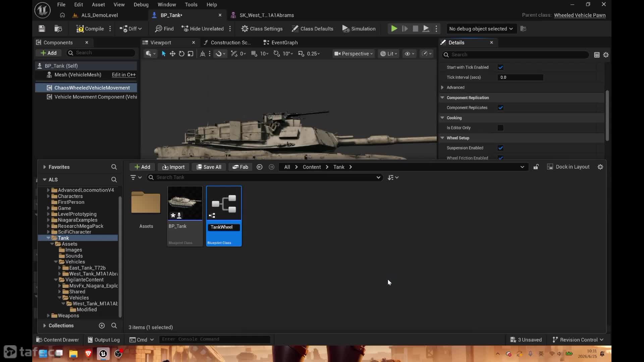Open Class Settings
Viewport: 644px width, 362px height.
pos(262,29)
